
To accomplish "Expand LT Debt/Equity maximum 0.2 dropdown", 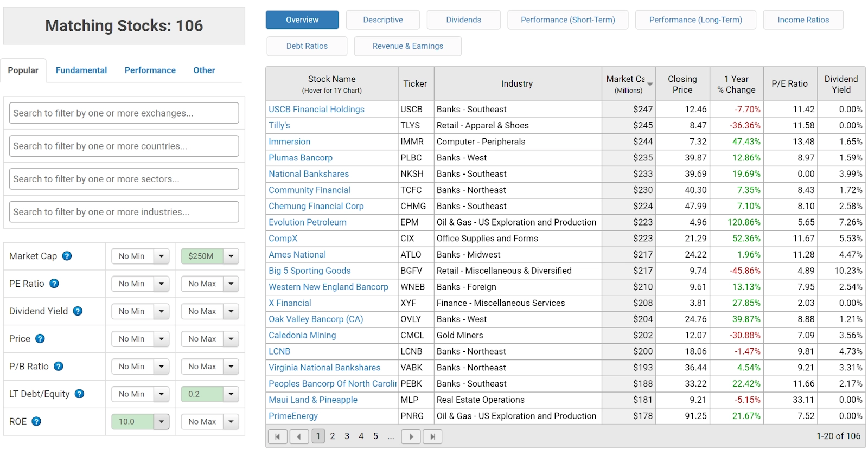I will pyautogui.click(x=231, y=394).
